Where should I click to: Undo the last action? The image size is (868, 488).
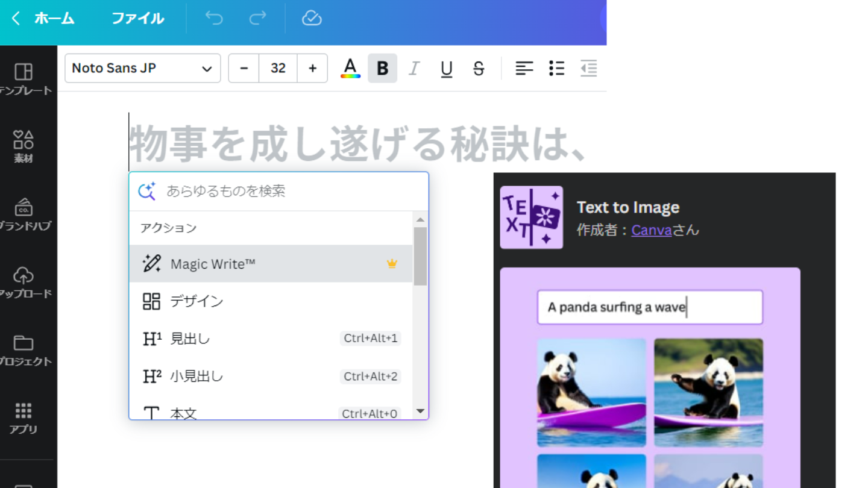(214, 19)
